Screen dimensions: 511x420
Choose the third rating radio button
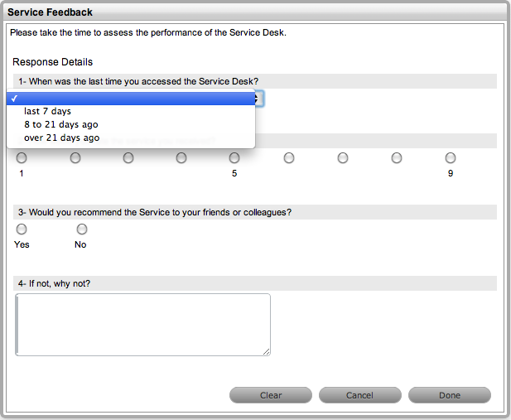(x=128, y=157)
